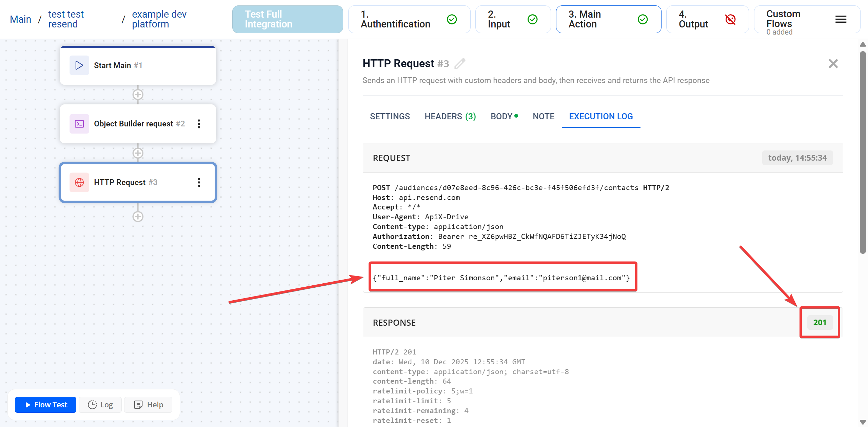Click the right panel vertical scrollbar

863,152
